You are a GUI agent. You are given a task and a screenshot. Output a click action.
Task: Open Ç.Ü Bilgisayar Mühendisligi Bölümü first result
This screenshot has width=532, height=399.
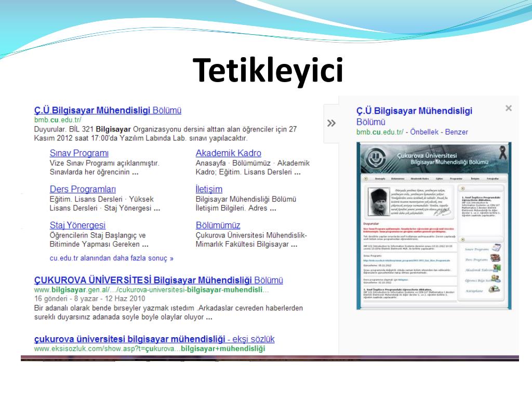coord(108,110)
